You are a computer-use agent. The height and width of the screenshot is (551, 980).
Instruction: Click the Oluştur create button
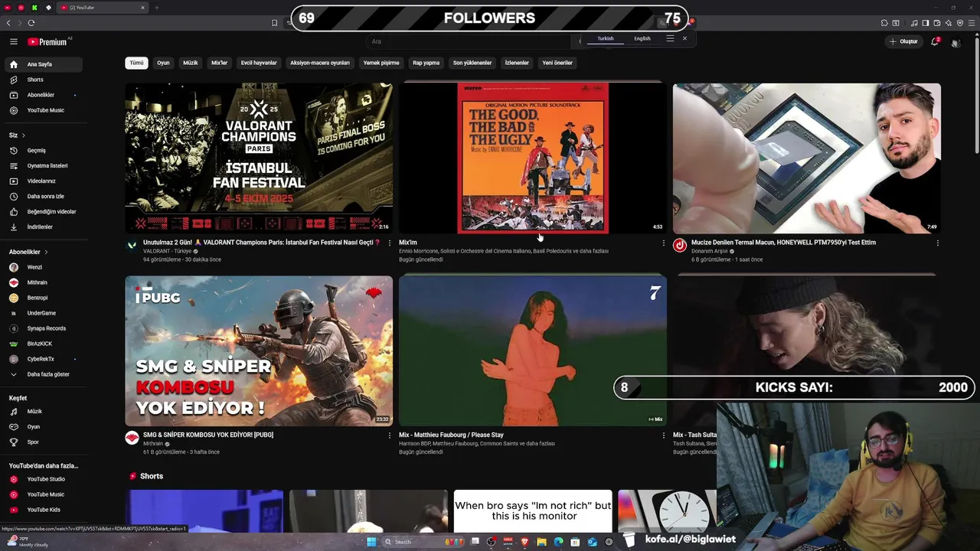904,41
